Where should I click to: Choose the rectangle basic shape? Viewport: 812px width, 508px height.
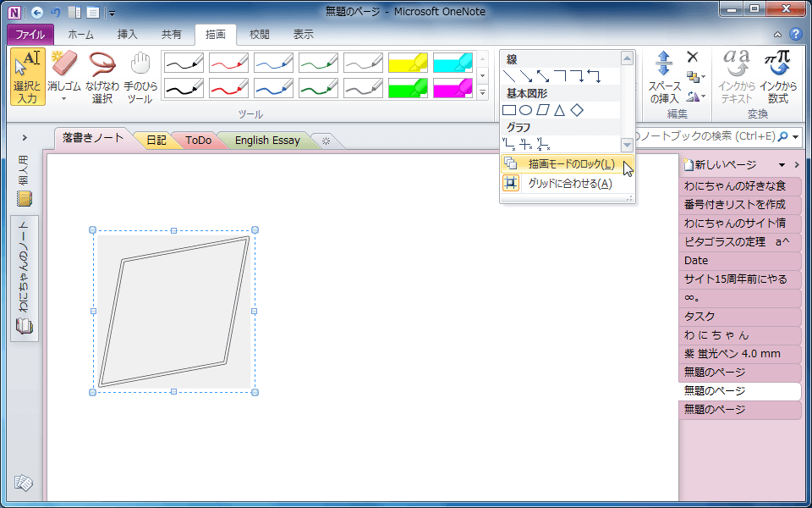tap(509, 110)
